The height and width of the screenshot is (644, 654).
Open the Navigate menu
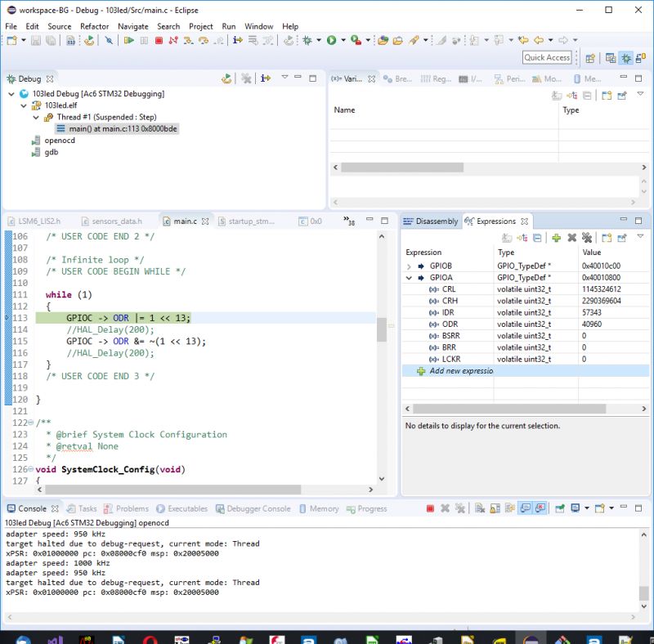133,26
